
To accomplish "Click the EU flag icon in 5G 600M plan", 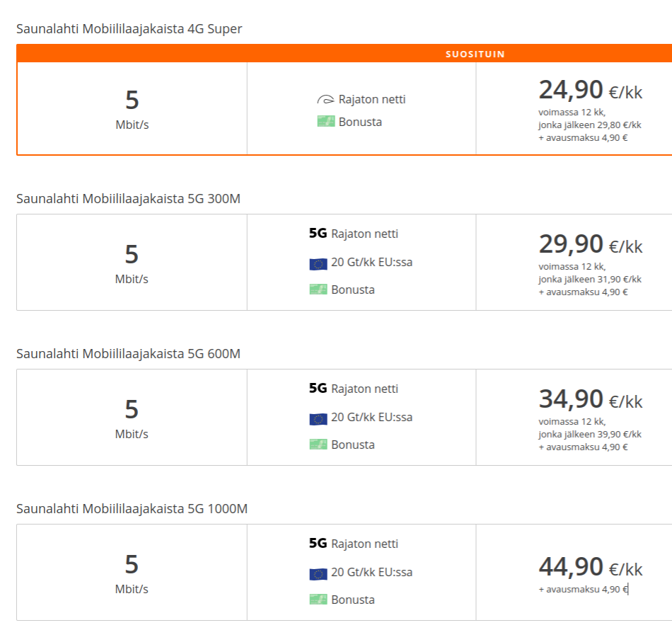I will click(x=318, y=419).
